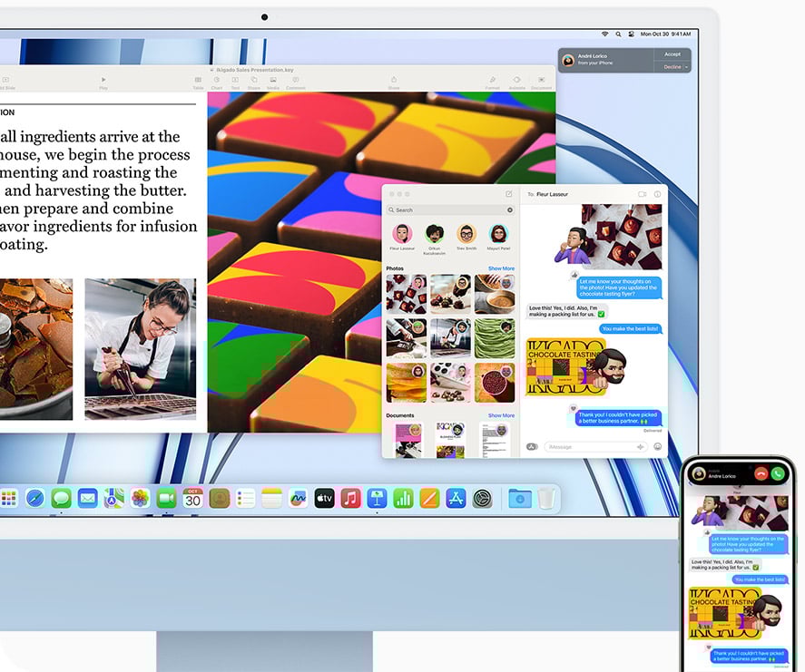
Task: Show more shared photos in Messages
Action: point(501,268)
